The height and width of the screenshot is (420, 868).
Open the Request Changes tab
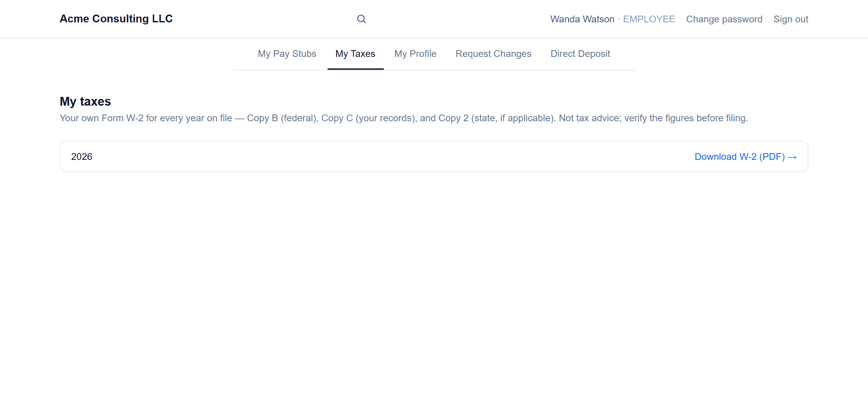coord(493,54)
